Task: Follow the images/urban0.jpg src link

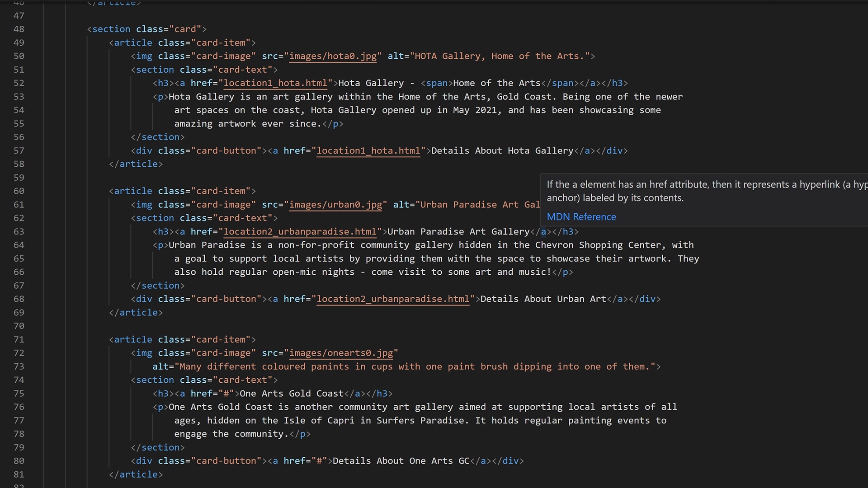Action: coord(336,205)
